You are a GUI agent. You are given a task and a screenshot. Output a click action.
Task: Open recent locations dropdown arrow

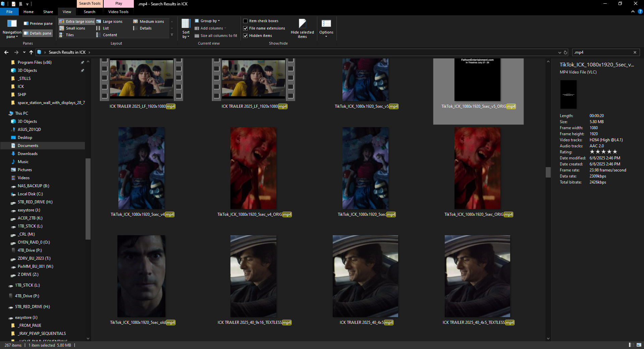click(x=24, y=52)
